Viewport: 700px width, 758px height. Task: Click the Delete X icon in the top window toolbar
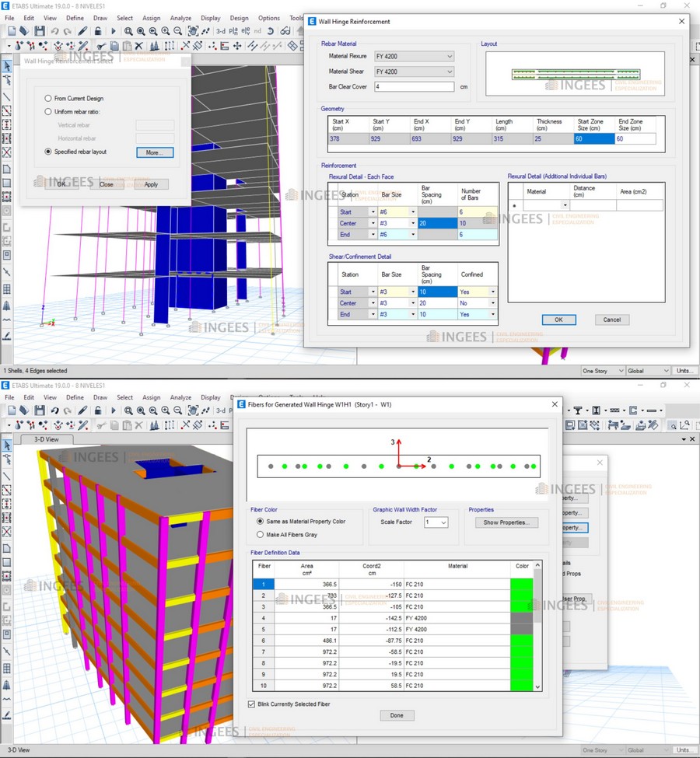pyautogui.click(x=139, y=46)
